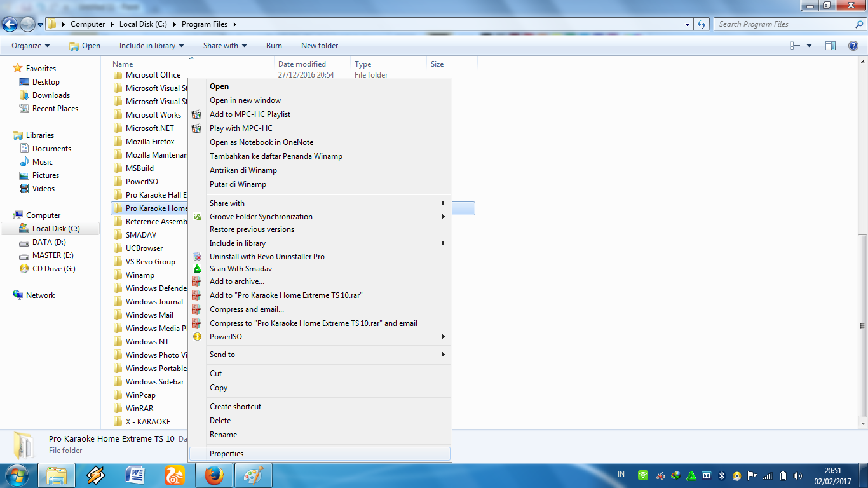Click Program Files in the breadcrumb
Screen dimensions: 868x488
point(205,24)
